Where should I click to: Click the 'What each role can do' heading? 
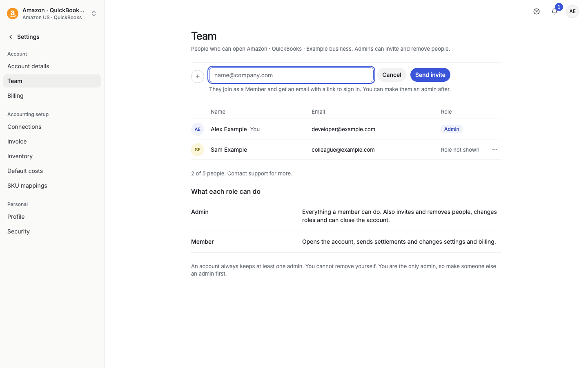[226, 191]
